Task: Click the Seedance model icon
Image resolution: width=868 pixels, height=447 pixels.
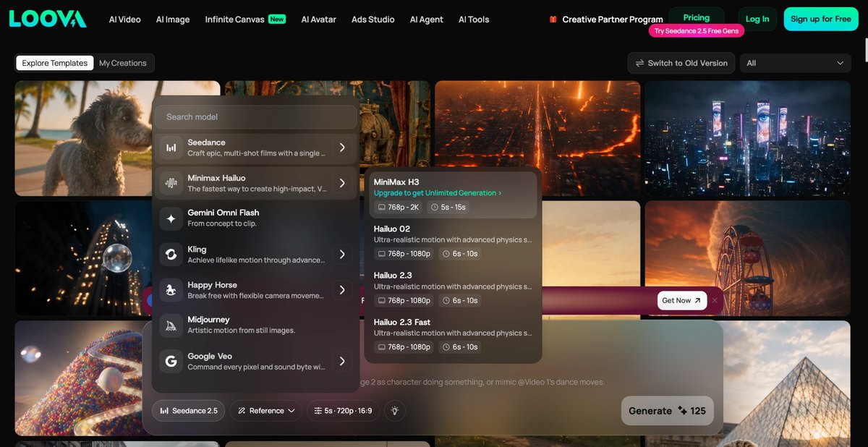Action: point(171,148)
